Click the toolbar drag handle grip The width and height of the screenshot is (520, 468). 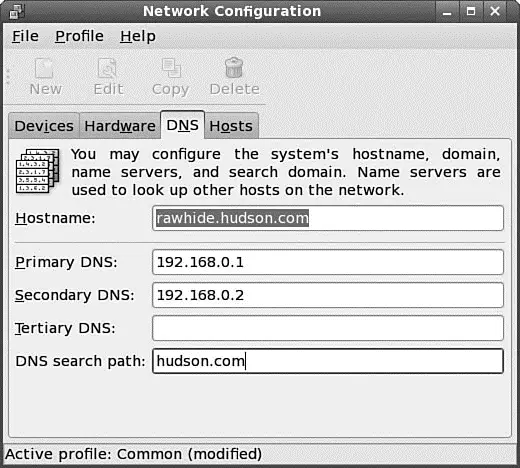pyautogui.click(x=8, y=77)
